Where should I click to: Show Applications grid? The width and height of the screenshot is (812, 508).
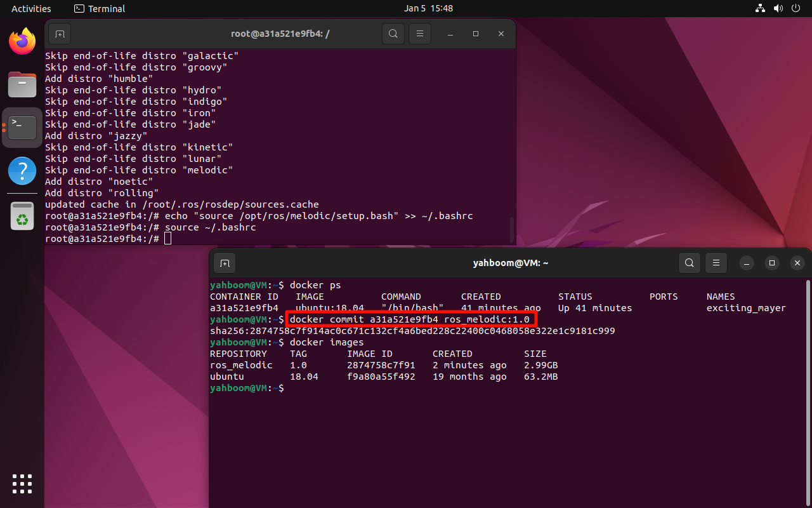(x=22, y=483)
